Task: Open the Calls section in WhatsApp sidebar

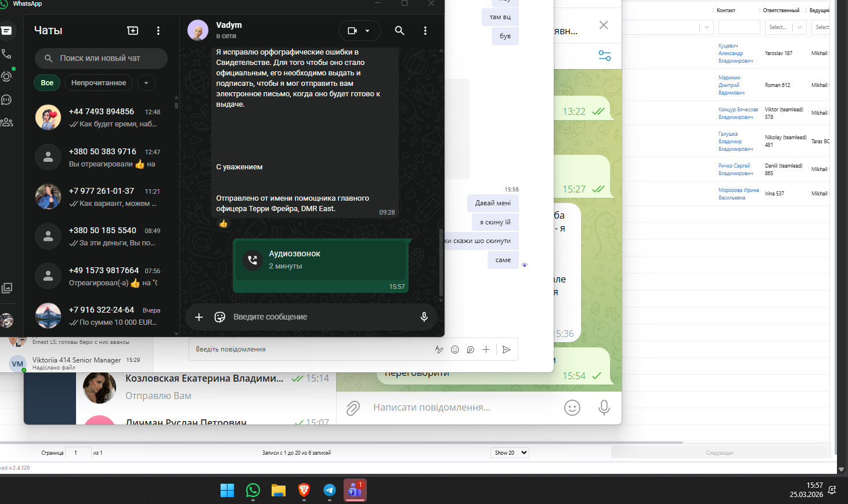Action: (6, 54)
